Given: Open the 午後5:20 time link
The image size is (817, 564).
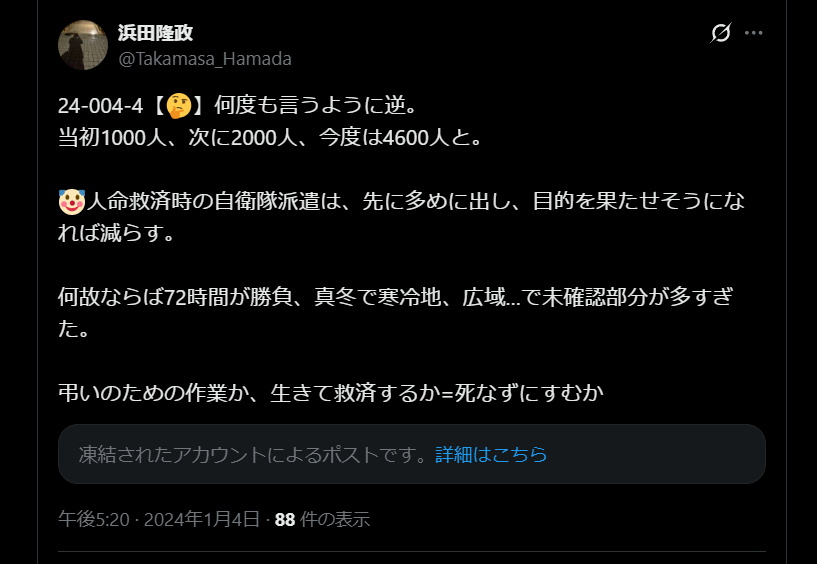Looking at the screenshot, I should (x=94, y=519).
